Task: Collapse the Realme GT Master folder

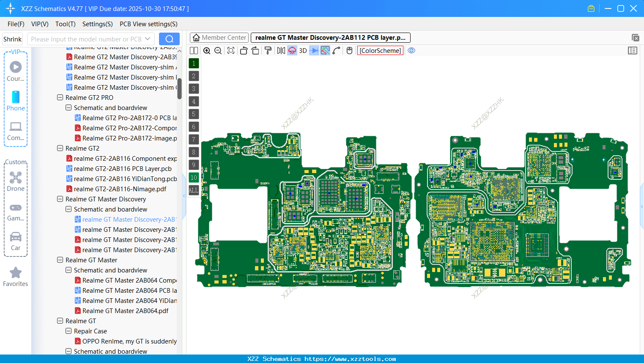Action: tap(60, 260)
